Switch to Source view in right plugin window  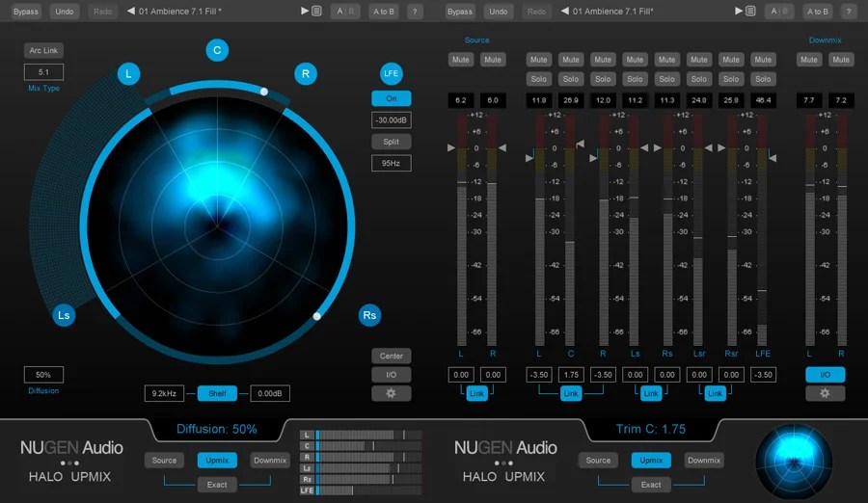598,461
